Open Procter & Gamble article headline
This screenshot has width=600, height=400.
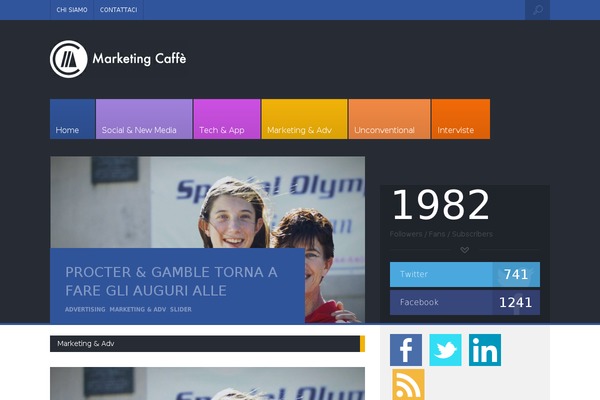[171, 281]
